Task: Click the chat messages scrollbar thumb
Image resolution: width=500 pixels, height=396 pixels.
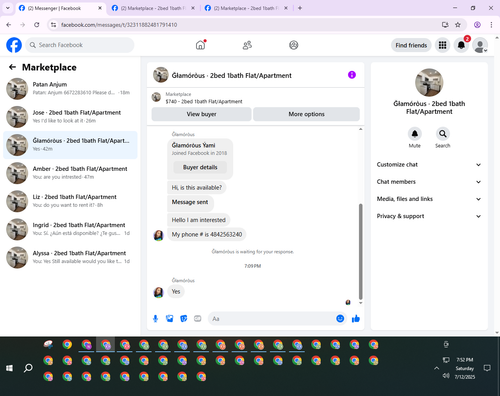Action: [x=360, y=252]
